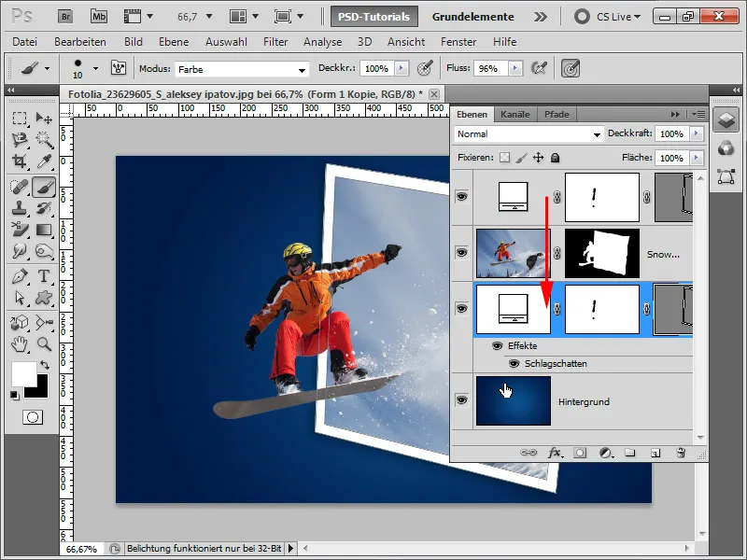Create new adjustment layer

[x=606, y=453]
